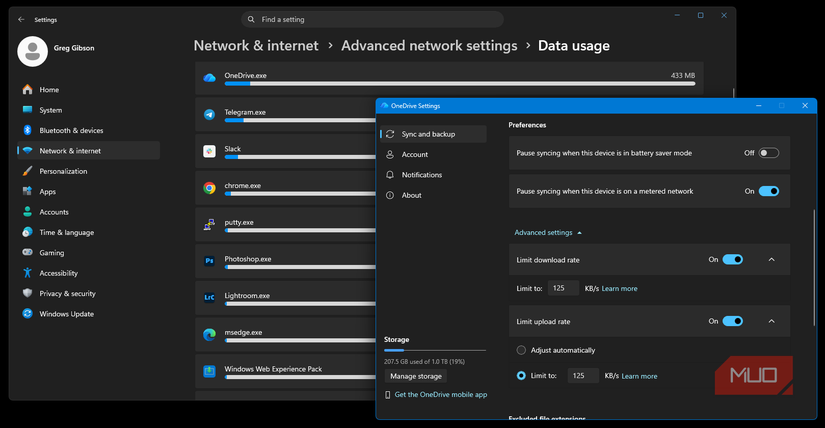
Task: Click the search magnifier icon in Settings
Action: pyautogui.click(x=251, y=19)
